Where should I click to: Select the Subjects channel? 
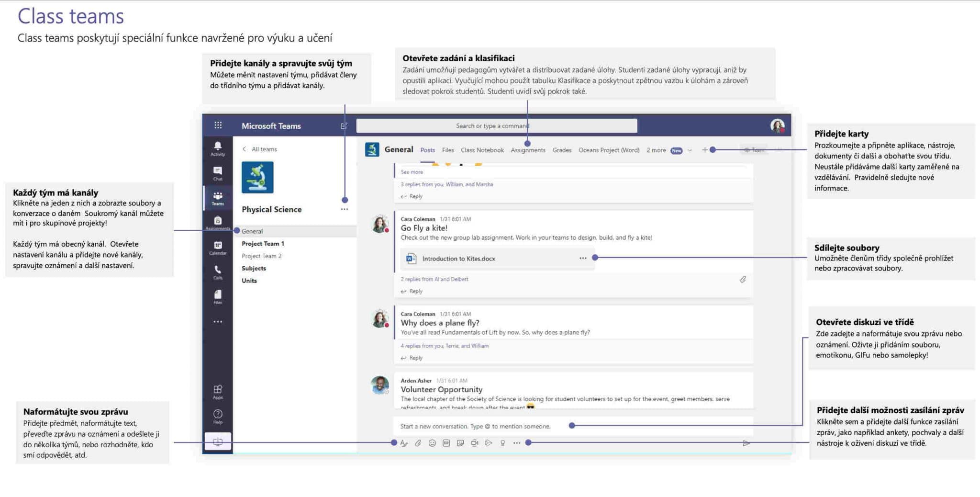pos(254,268)
